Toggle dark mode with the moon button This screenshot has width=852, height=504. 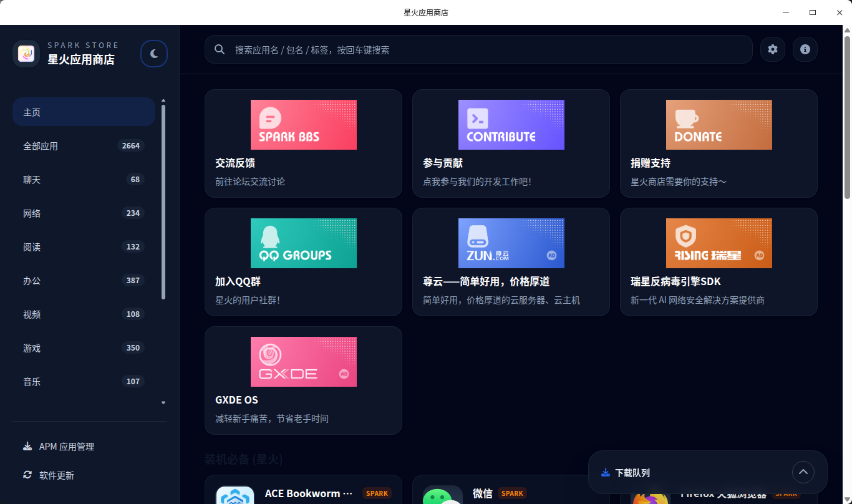tap(153, 54)
